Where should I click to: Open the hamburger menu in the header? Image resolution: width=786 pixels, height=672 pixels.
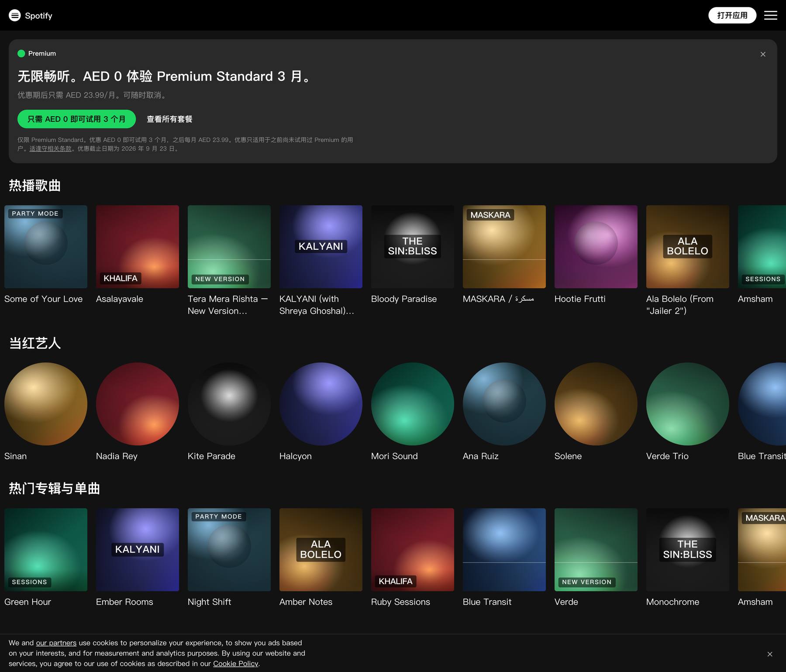[770, 15]
